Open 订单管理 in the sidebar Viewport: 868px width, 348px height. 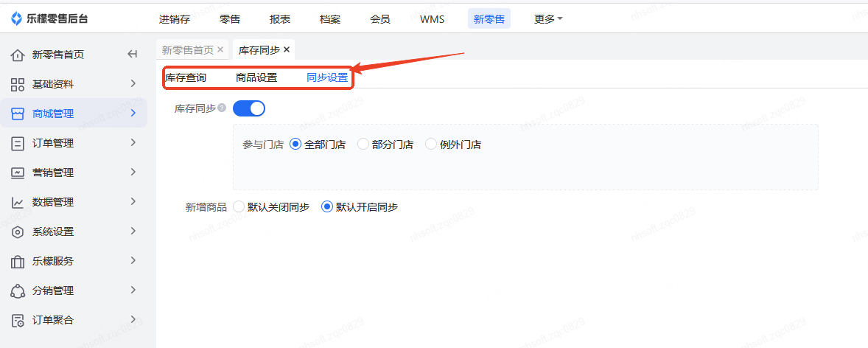point(74,144)
